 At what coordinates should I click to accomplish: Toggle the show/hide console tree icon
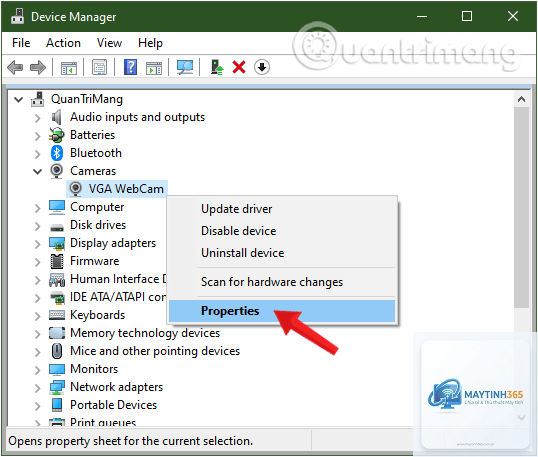coord(69,68)
